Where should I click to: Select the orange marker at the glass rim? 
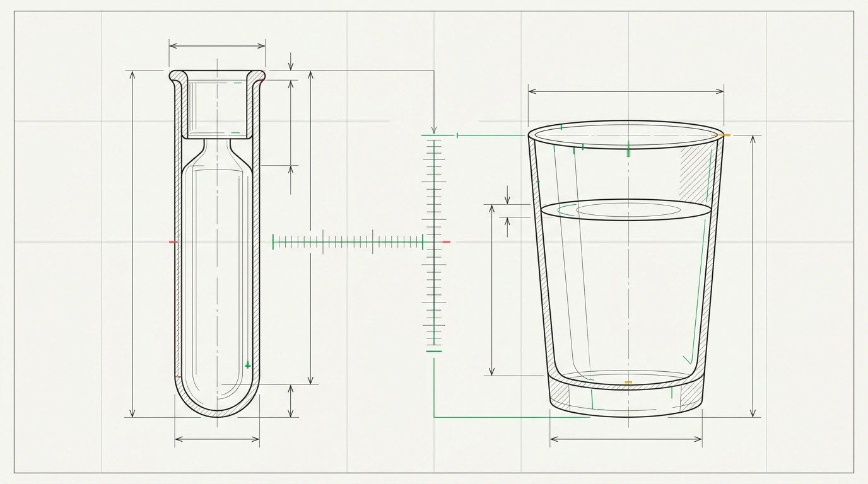tap(724, 135)
